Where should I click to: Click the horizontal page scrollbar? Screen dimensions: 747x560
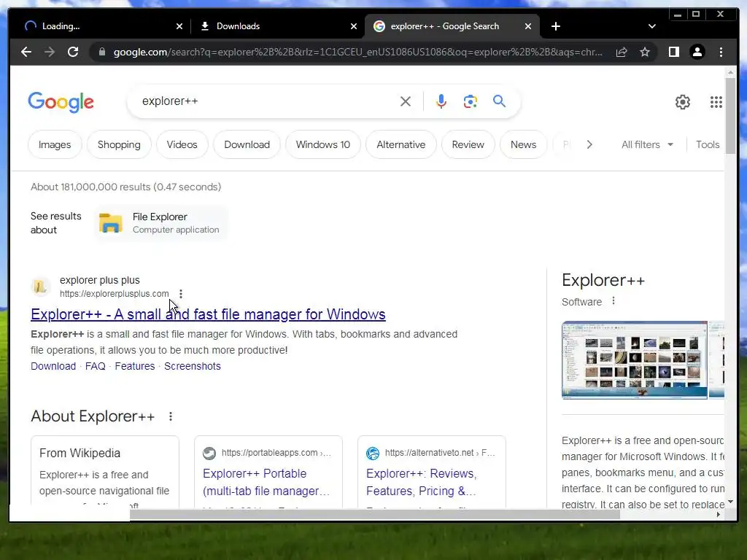click(374, 514)
